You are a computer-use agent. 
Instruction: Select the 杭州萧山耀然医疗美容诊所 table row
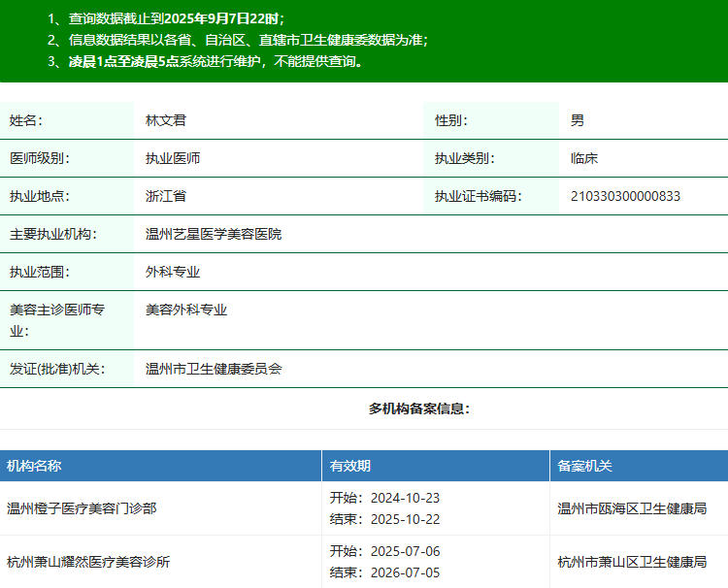pyautogui.click(x=88, y=562)
